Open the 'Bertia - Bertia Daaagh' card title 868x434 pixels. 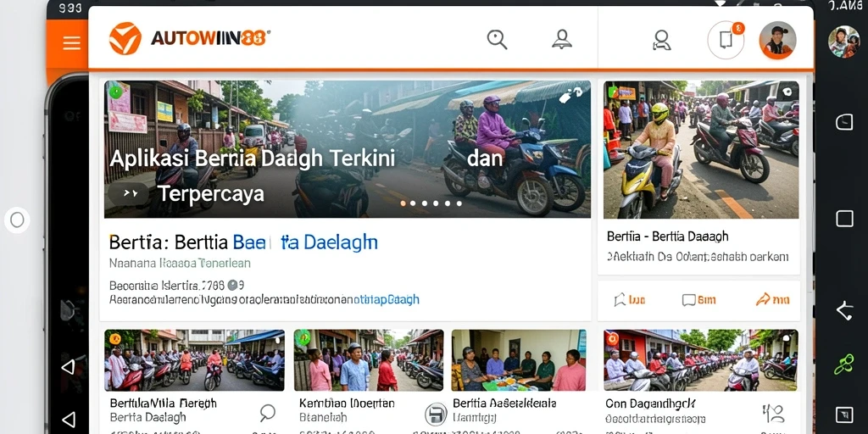pyautogui.click(x=668, y=236)
